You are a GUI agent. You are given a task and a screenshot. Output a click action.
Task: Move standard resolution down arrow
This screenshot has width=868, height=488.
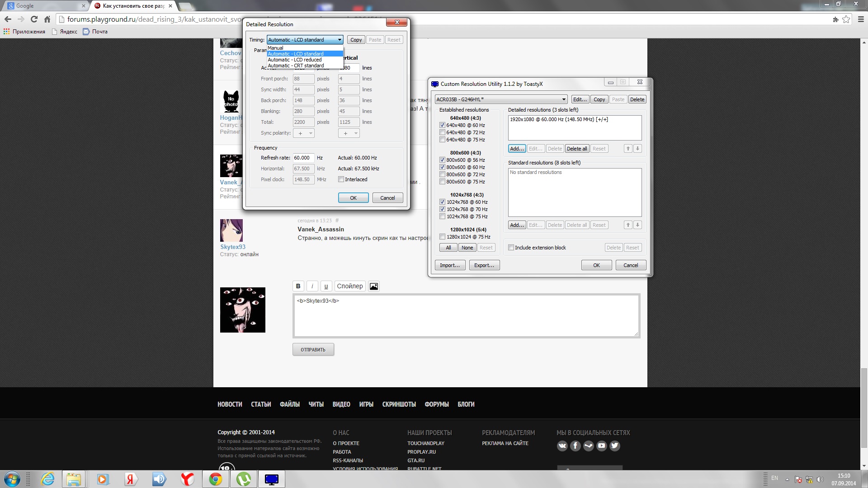pyautogui.click(x=637, y=225)
